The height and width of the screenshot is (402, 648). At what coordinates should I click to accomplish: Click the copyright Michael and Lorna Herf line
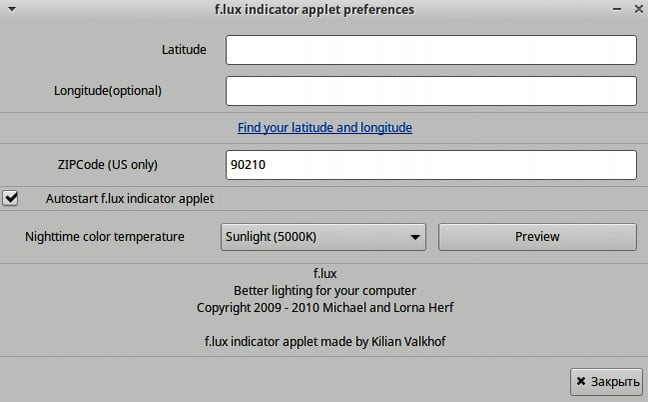(325, 307)
